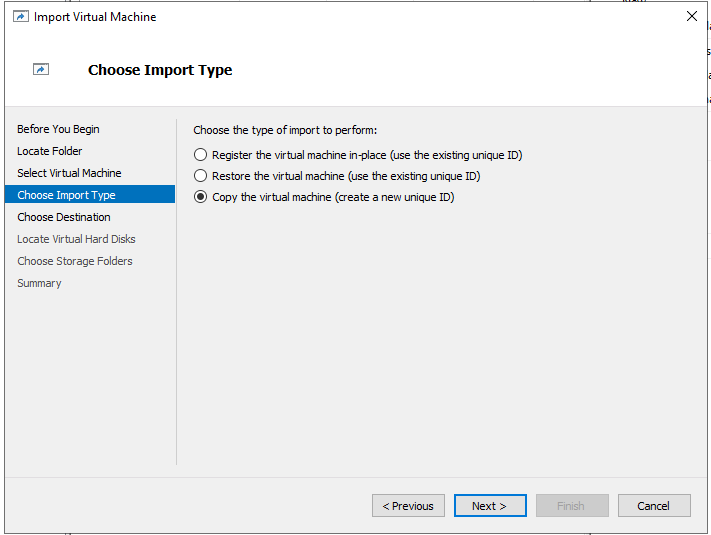Close the Import Virtual Machine dialog
The width and height of the screenshot is (711, 535).
[x=692, y=16]
